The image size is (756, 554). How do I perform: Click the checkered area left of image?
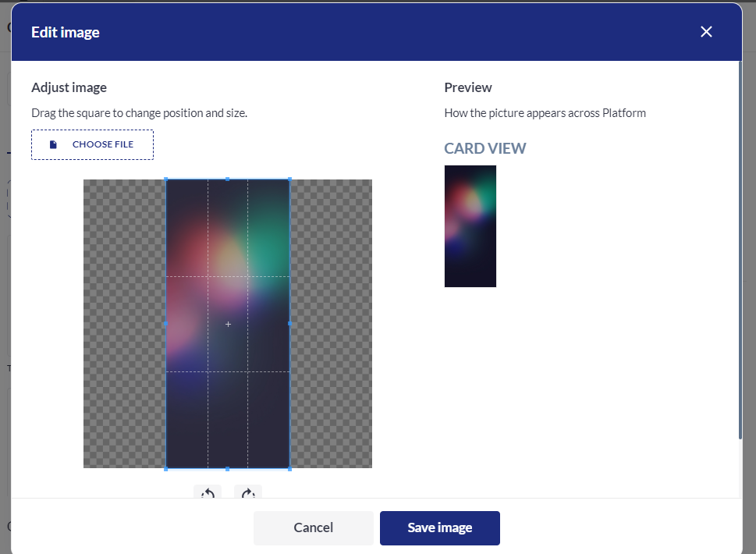(124, 324)
